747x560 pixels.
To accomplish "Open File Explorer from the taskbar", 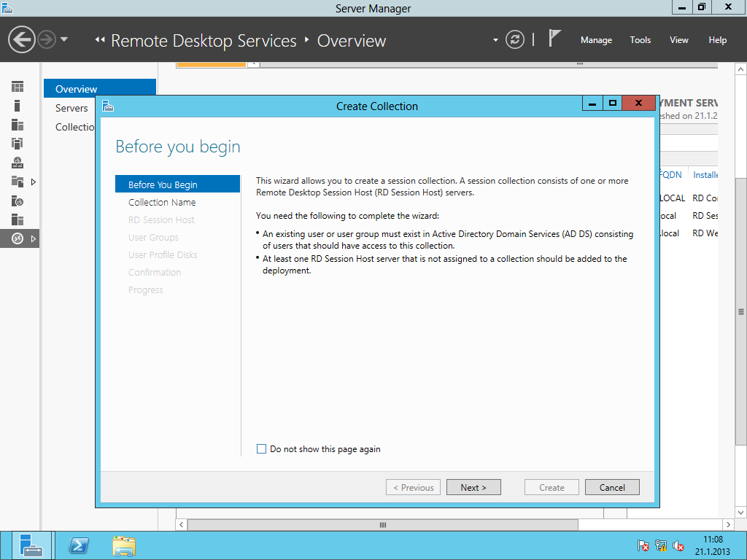I will (x=124, y=545).
